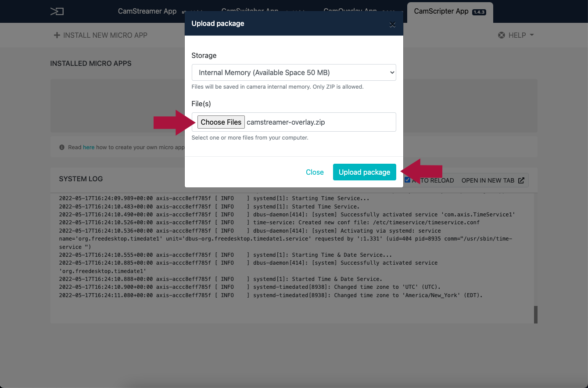The image size is (588, 388).
Task: Switch to the CamOverlay App tab
Action: (350, 11)
